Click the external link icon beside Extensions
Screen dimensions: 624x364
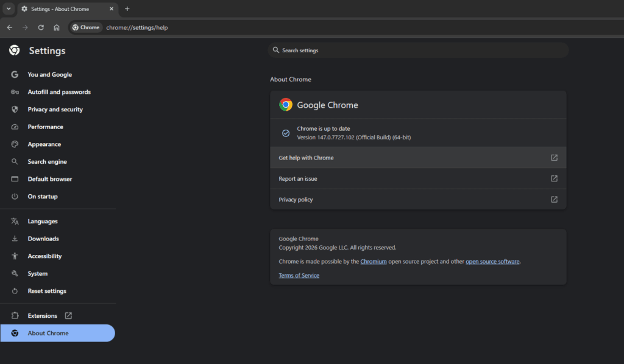coord(68,316)
